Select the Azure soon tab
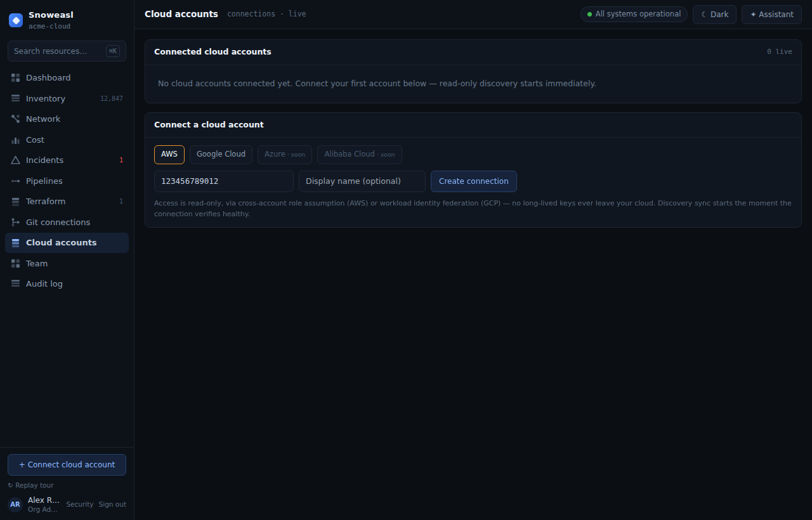The height and width of the screenshot is (520, 812). pyautogui.click(x=285, y=154)
